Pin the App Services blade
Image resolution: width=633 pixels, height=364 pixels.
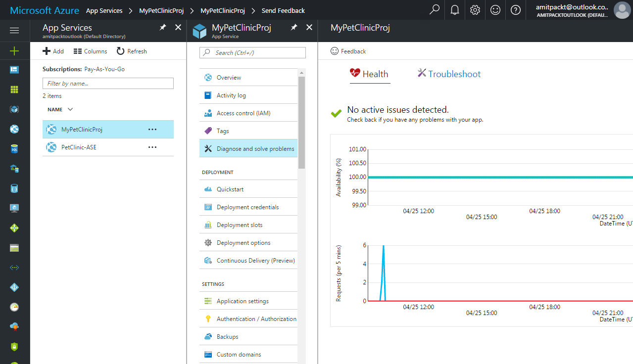click(x=163, y=28)
